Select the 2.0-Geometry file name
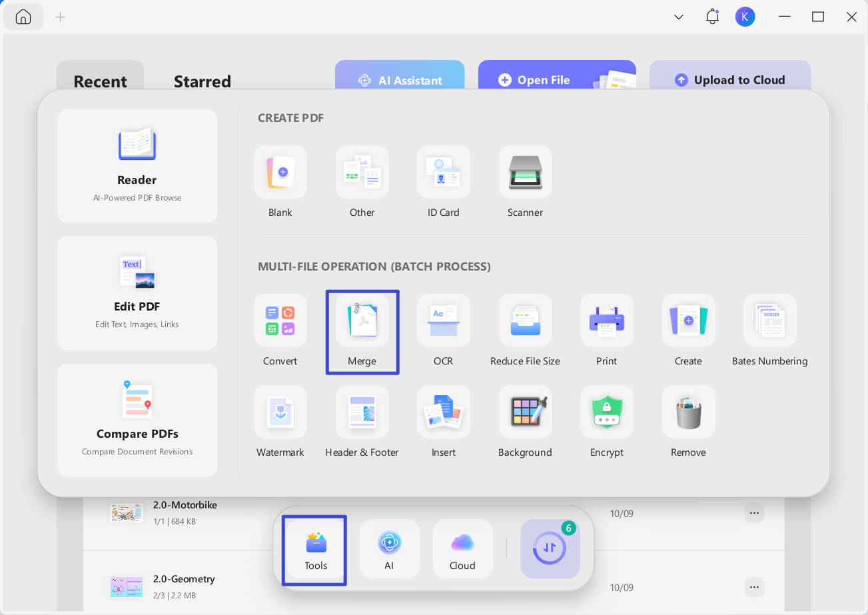The image size is (868, 615). pyautogui.click(x=184, y=578)
